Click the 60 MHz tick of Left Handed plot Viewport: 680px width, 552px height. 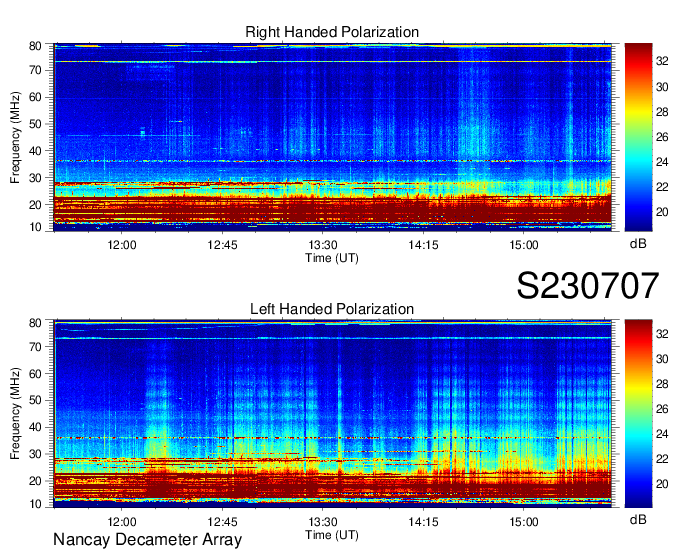35,374
